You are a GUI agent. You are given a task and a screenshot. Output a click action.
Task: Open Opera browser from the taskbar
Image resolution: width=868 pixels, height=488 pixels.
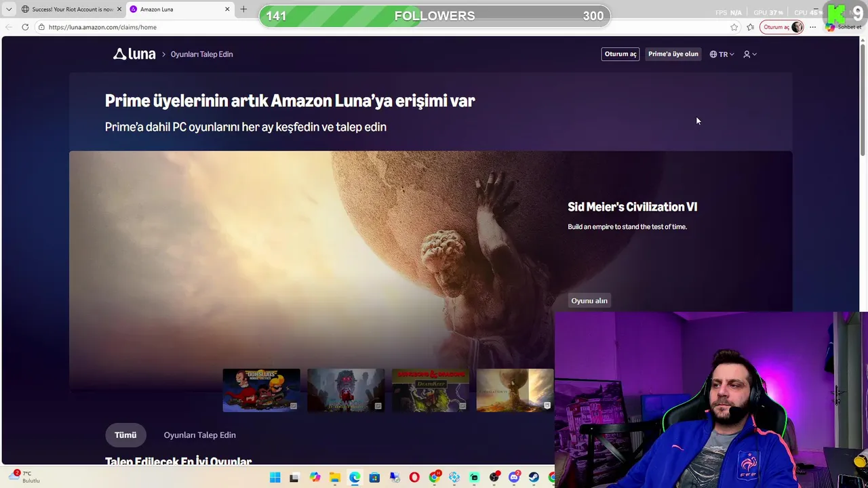point(414,478)
